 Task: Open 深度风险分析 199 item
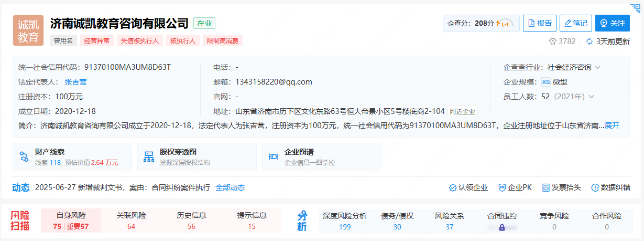[x=345, y=221]
